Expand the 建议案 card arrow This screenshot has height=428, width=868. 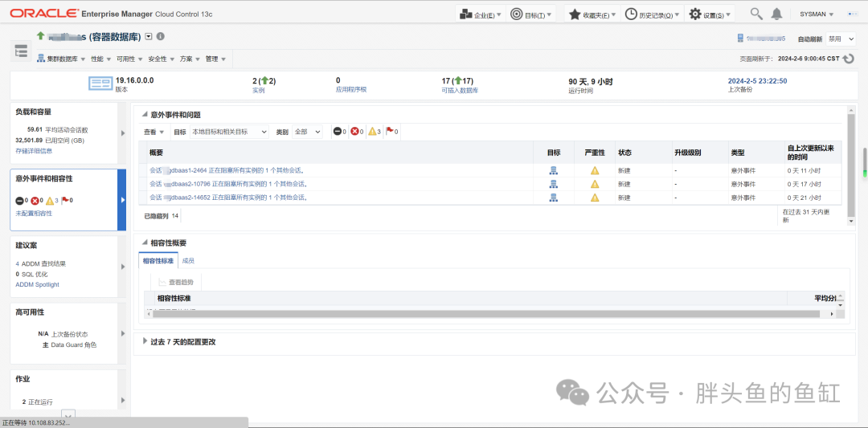123,267
